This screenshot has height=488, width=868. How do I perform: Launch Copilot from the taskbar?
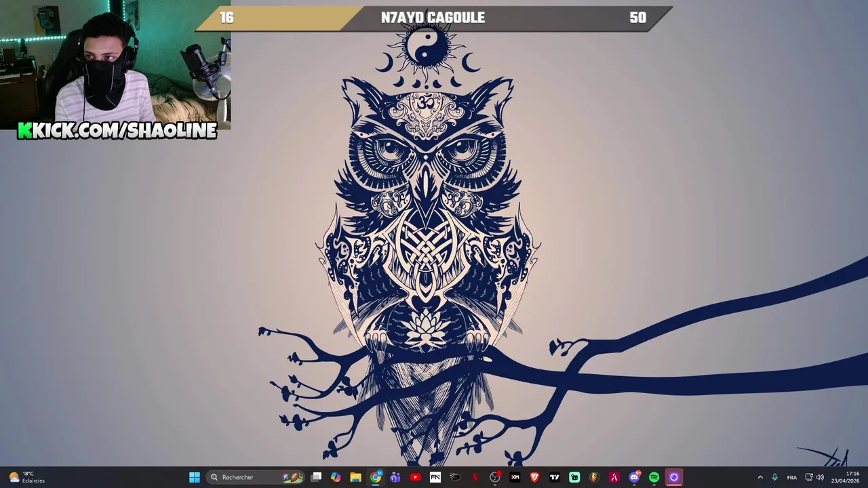pyautogui.click(x=336, y=477)
